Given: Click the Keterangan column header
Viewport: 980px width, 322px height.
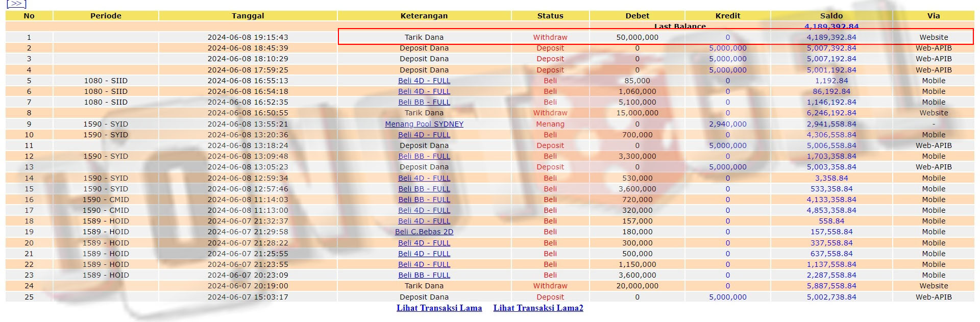Looking at the screenshot, I should (424, 16).
